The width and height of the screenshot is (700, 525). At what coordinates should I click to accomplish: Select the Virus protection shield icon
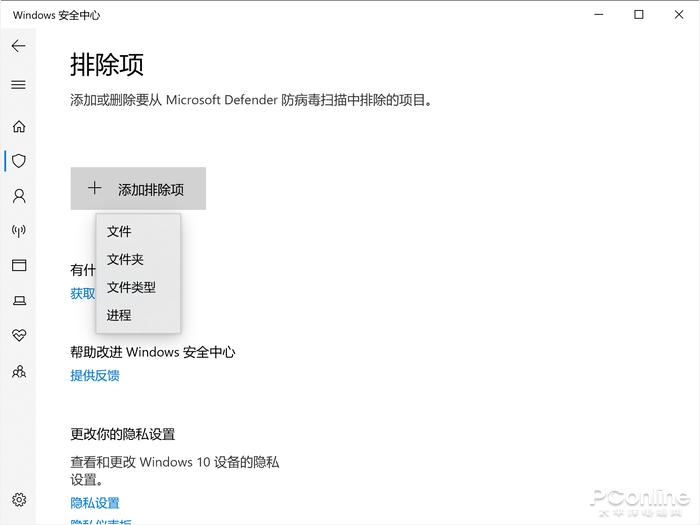[18, 161]
